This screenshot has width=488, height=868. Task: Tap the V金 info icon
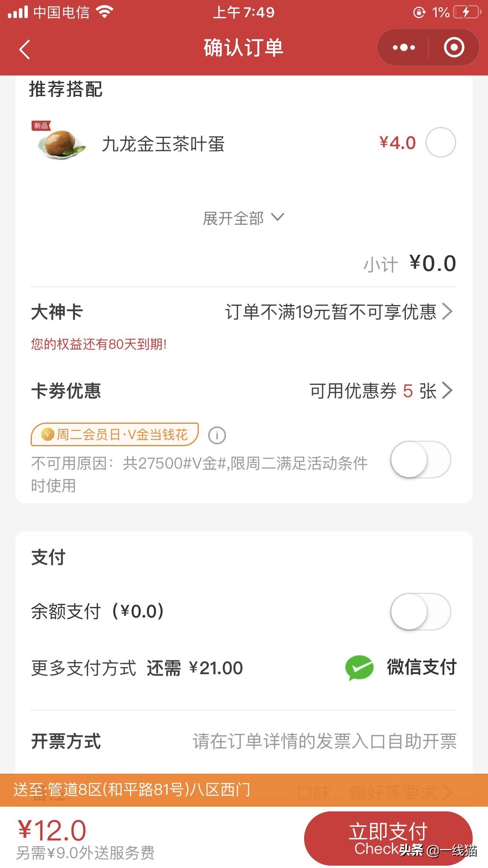click(x=217, y=435)
